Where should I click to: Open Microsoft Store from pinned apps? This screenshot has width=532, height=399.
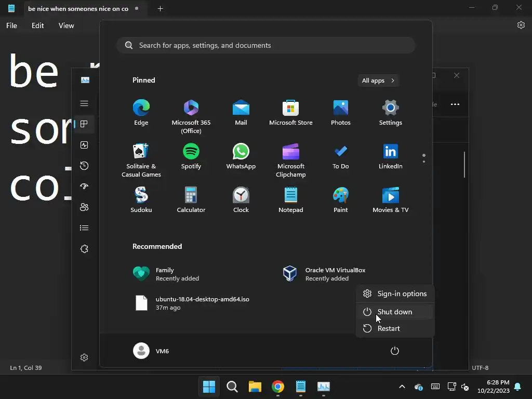[x=291, y=113]
